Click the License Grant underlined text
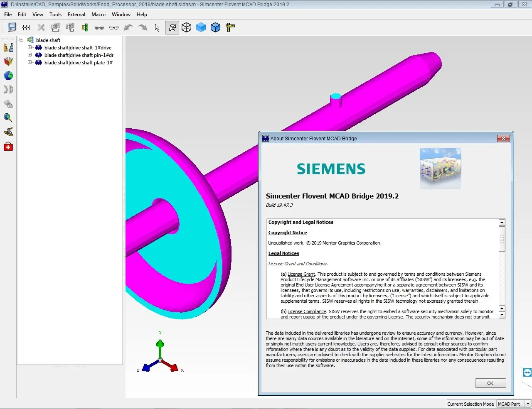 point(301,274)
